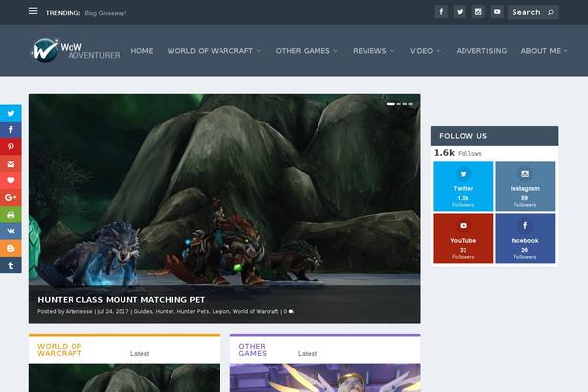Open the Advertising menu item
The height and width of the screenshot is (392, 588).
pos(481,51)
